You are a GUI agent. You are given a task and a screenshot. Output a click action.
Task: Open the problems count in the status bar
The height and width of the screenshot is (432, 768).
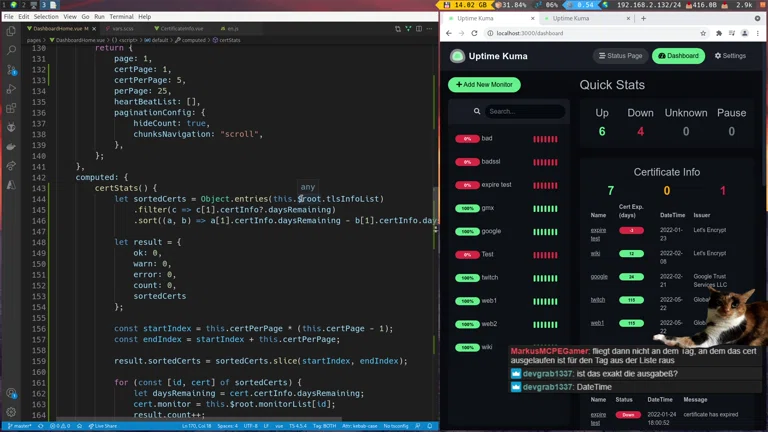point(60,426)
